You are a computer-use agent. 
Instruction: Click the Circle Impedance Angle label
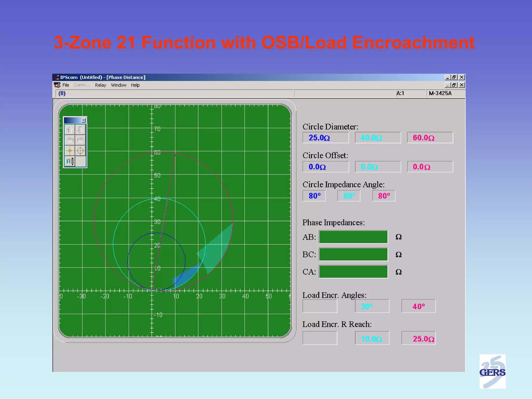click(x=343, y=184)
